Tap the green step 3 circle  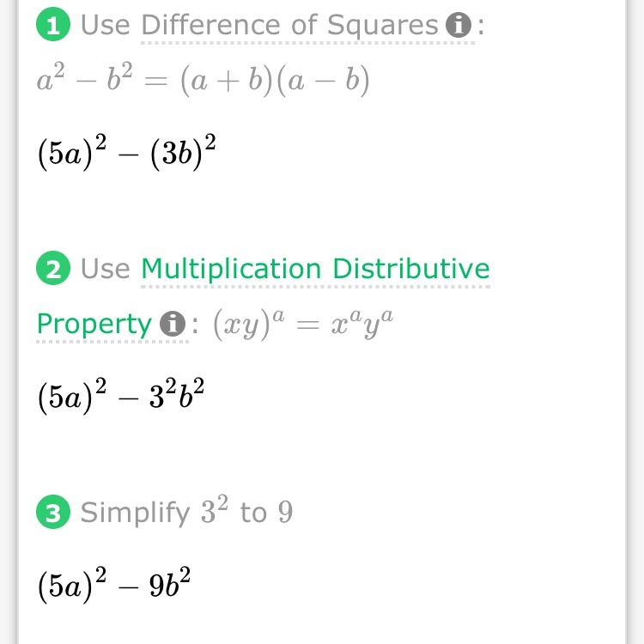pos(52,513)
